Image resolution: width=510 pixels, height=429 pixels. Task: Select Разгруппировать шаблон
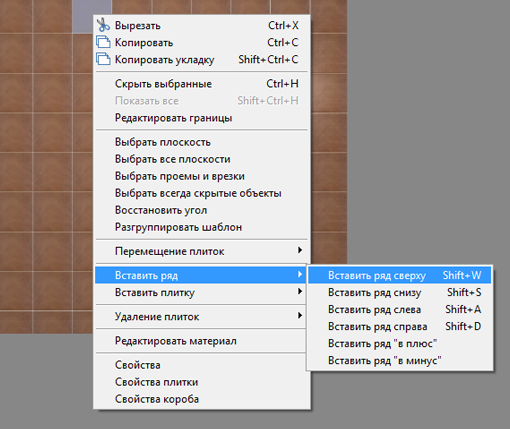(x=201, y=227)
